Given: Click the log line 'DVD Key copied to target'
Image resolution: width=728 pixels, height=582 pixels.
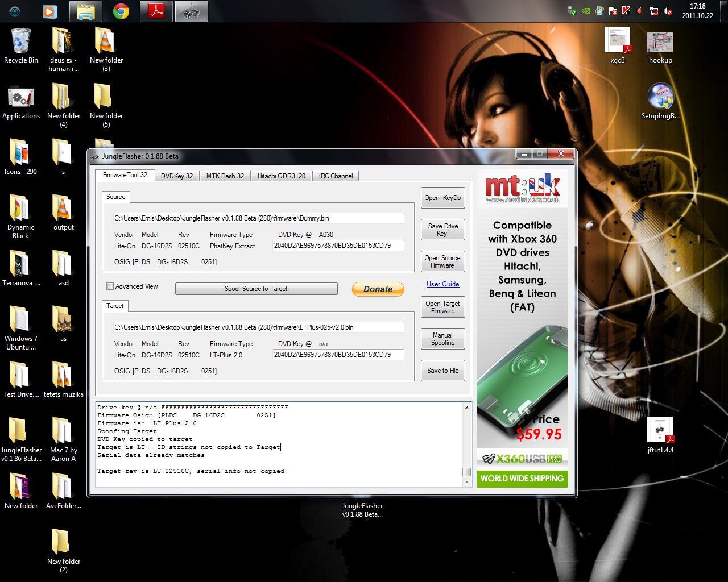Looking at the screenshot, I should pyautogui.click(x=145, y=439).
